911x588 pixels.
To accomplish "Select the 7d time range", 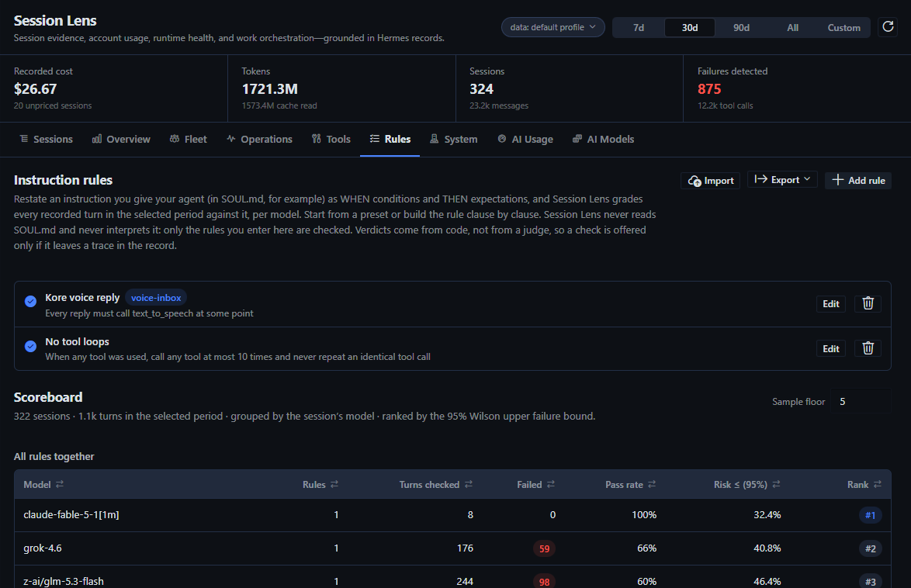I will pos(639,27).
